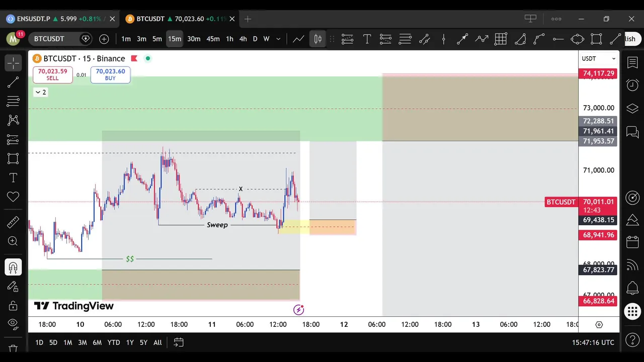This screenshot has height=362, width=644.
Task: Select the 1m timeframe
Action: point(126,39)
